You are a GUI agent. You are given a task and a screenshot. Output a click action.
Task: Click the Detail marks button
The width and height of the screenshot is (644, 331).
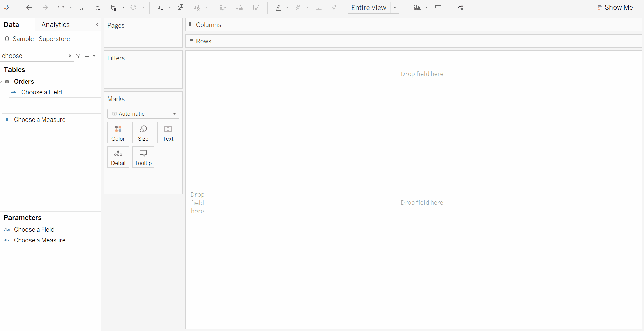pyautogui.click(x=118, y=157)
